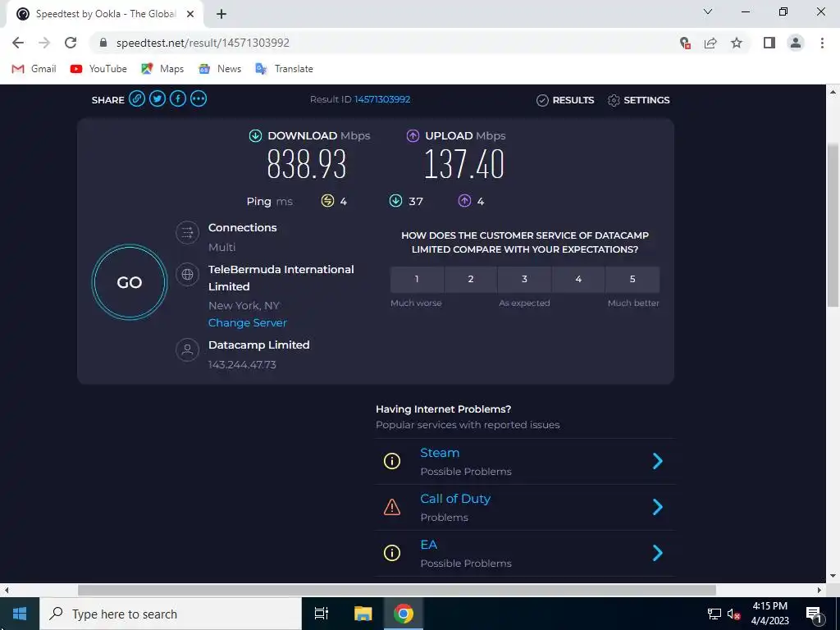Bookmark this page with the star icon
This screenshot has height=630, width=840.
[737, 43]
